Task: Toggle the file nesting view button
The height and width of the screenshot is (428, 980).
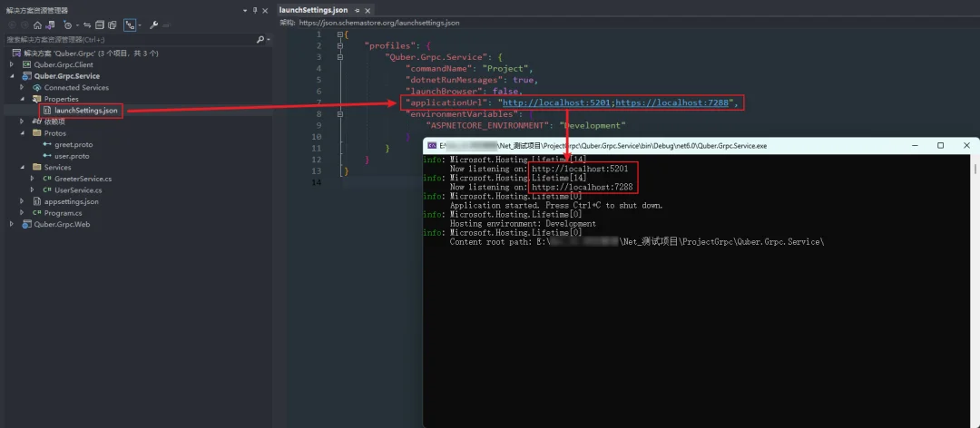Action: coord(130,25)
